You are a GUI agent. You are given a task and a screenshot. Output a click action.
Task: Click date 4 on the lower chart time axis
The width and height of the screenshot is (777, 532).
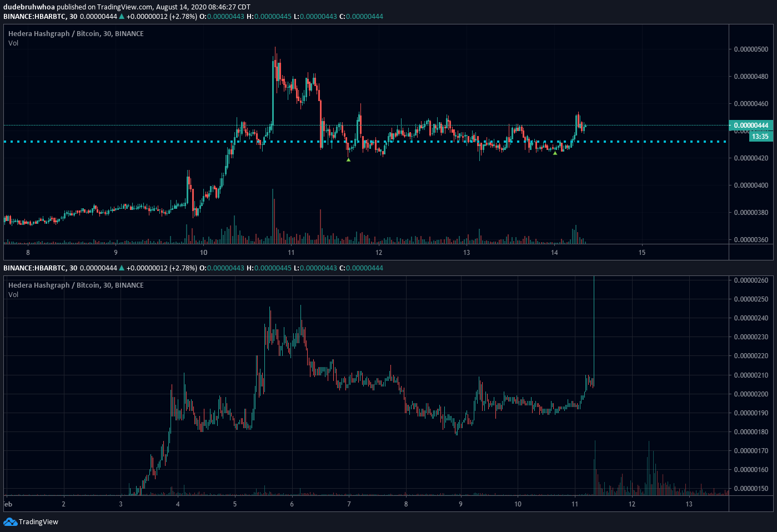(178, 504)
